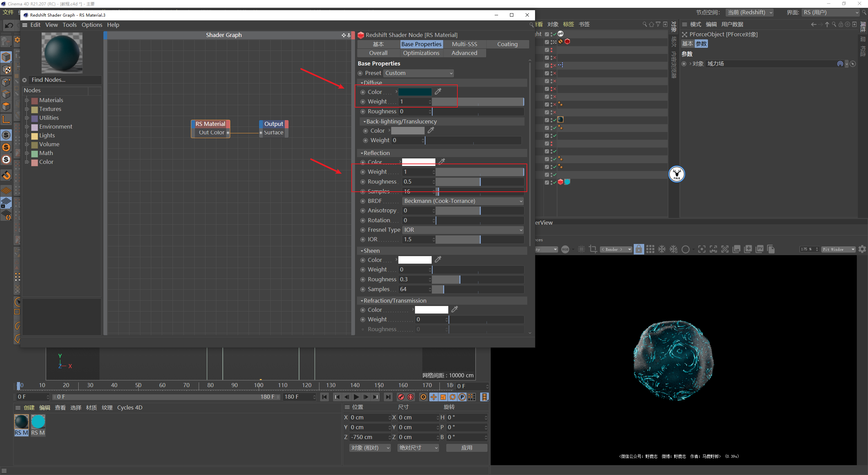Screen dimensions: 868x475
Task: Toggle the IOR parameter keyframe dot
Action: click(x=363, y=240)
